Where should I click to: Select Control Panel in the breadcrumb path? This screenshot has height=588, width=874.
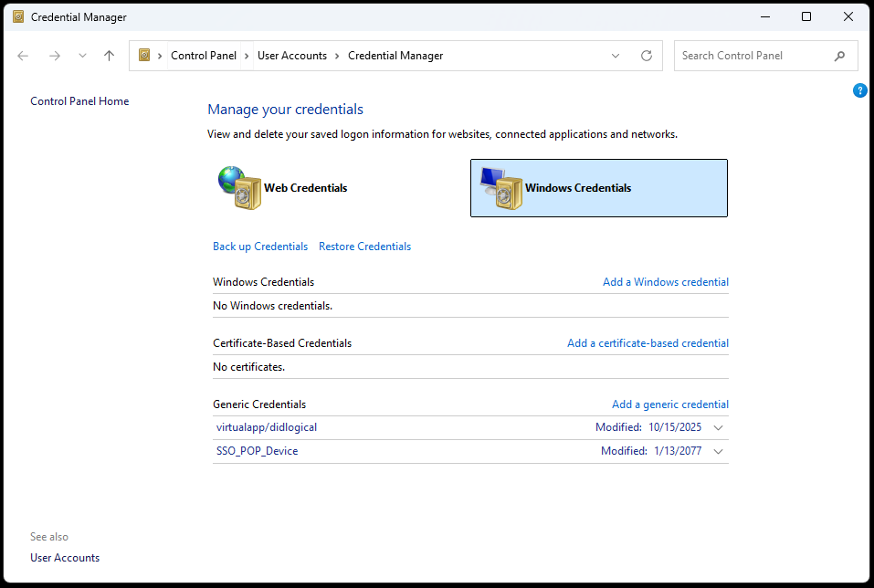tap(204, 56)
